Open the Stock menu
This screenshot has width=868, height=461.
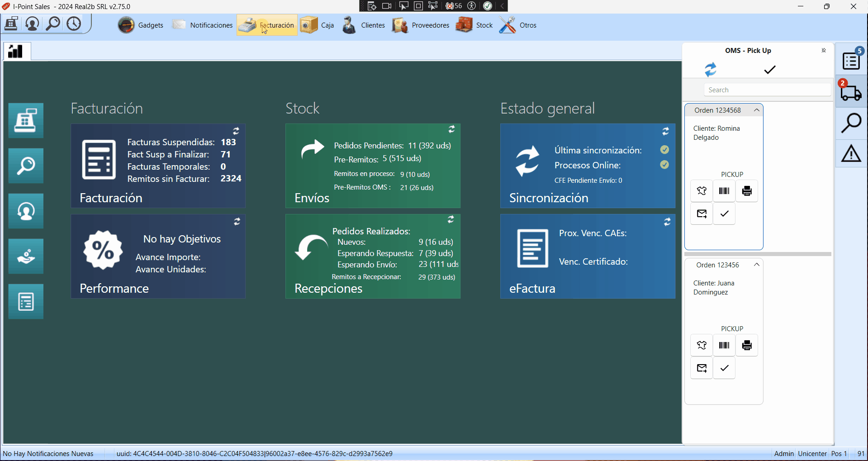click(474, 25)
